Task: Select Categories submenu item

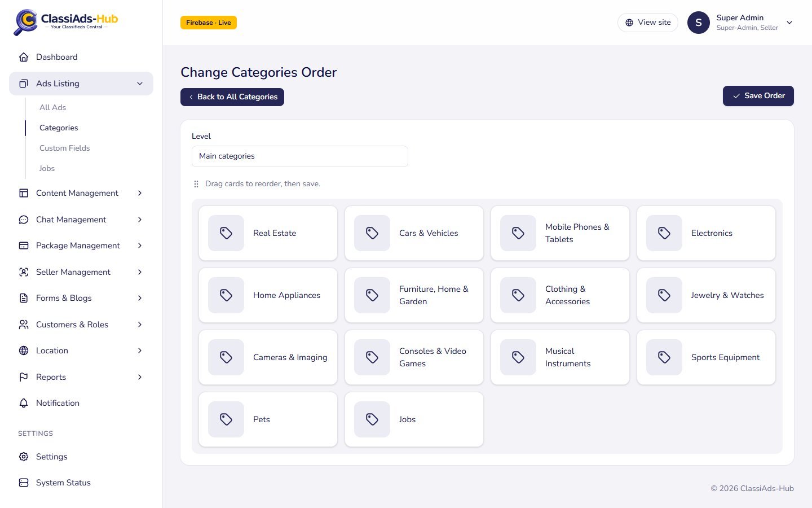Action: (x=59, y=128)
